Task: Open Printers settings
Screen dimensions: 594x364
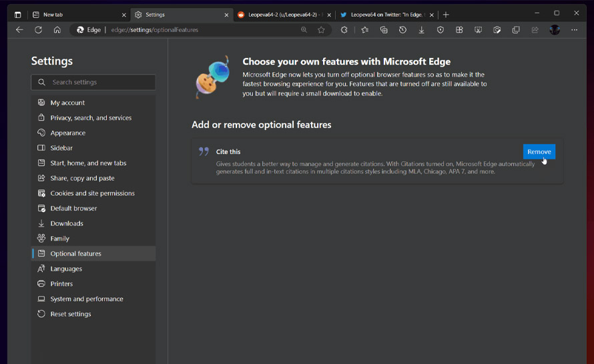Action: click(93, 284)
